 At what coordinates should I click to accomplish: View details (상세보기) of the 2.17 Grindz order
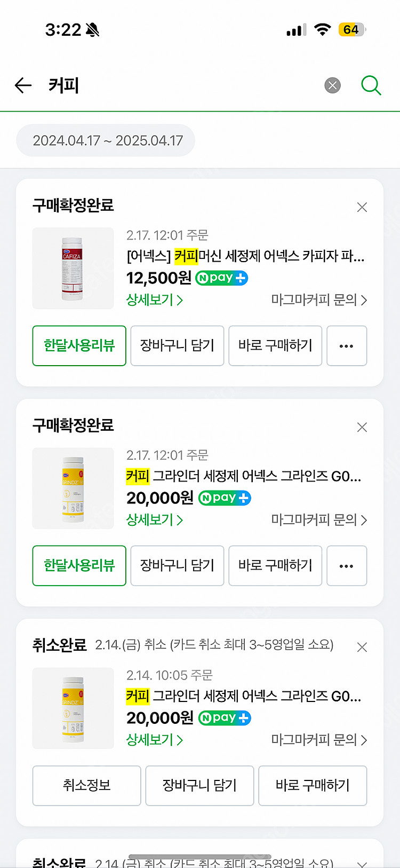click(x=154, y=520)
